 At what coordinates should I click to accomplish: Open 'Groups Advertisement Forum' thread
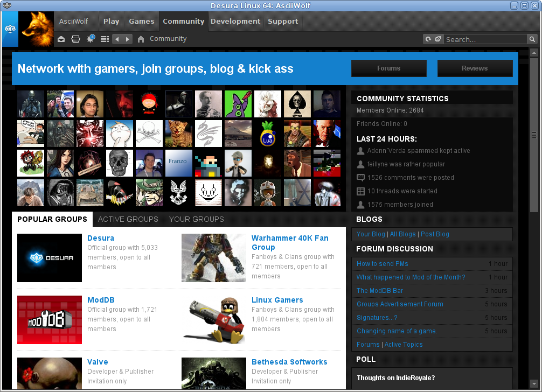[400, 304]
